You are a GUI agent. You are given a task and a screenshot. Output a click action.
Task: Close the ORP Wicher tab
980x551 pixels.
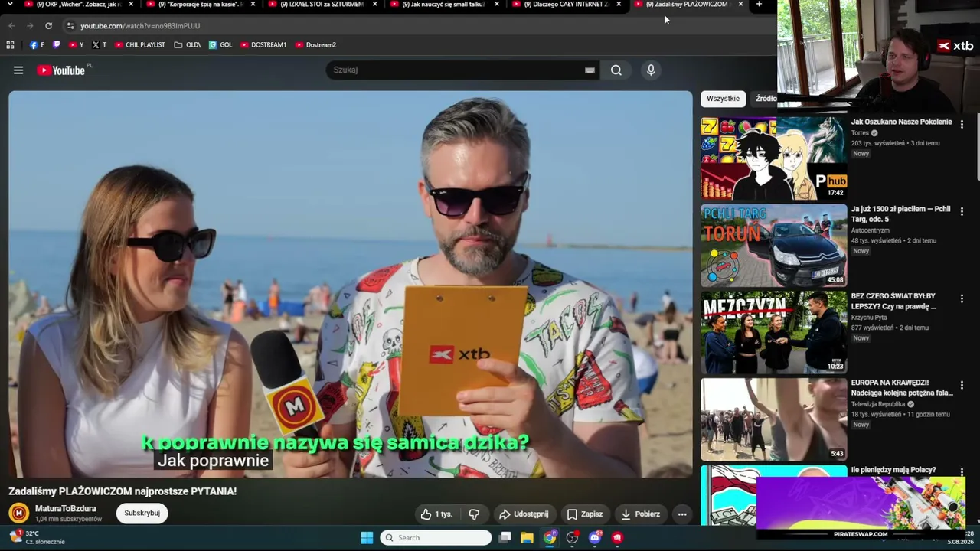coord(132,5)
